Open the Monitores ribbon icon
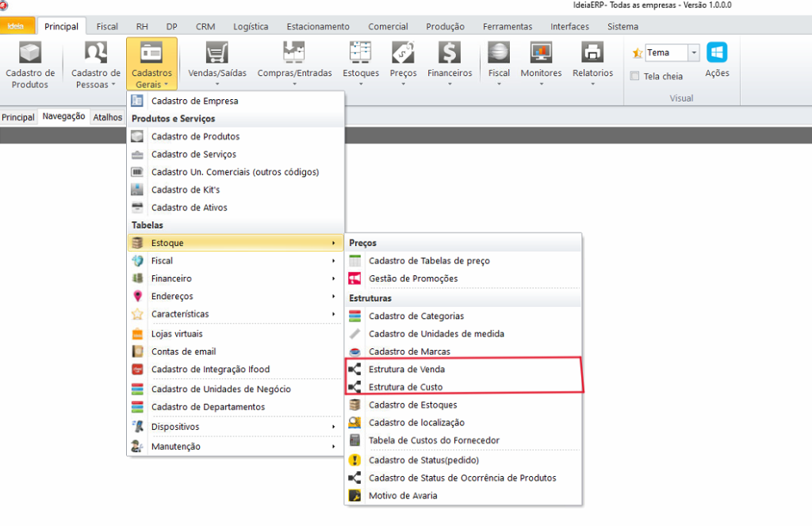The image size is (812, 526). tap(541, 53)
